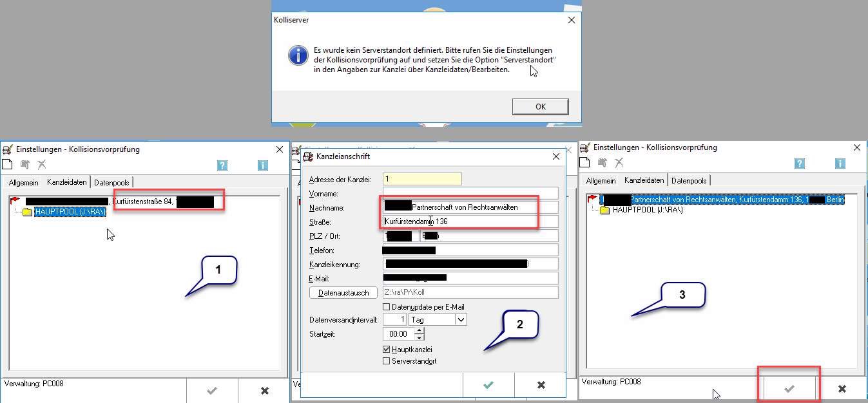
Task: Click info 'i' icon in the Kurfürstendamm 136 window
Action: (840, 164)
